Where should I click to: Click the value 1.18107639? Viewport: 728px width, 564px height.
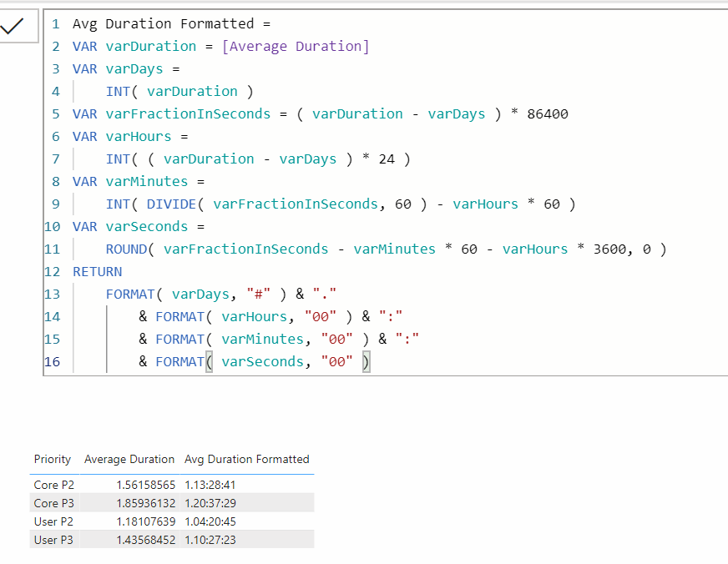pos(146,521)
